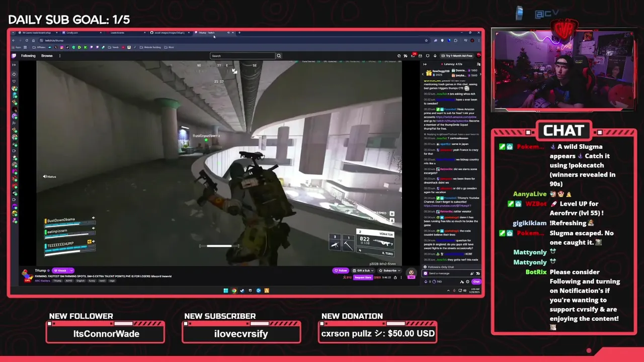644x362 pixels.
Task: Open a new browser tab with plus
Action: coord(239,33)
